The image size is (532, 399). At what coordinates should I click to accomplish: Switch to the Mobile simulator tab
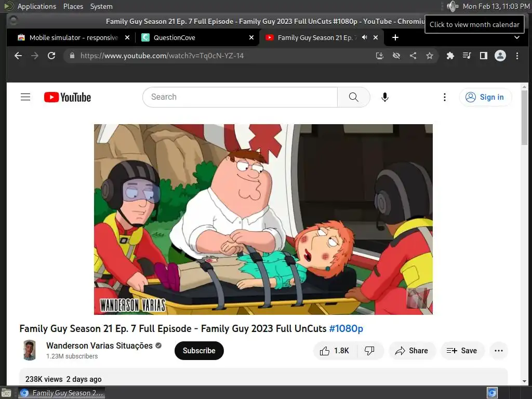pyautogui.click(x=74, y=37)
